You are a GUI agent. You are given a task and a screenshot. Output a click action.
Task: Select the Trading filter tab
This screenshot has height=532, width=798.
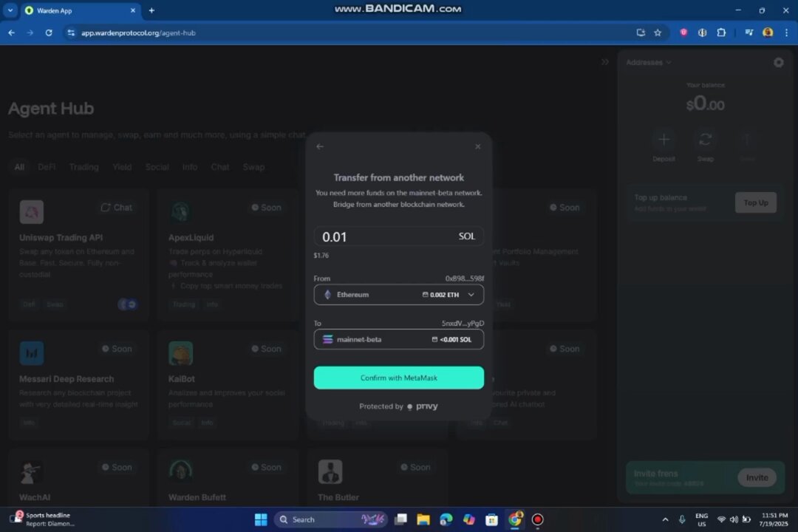click(x=84, y=167)
